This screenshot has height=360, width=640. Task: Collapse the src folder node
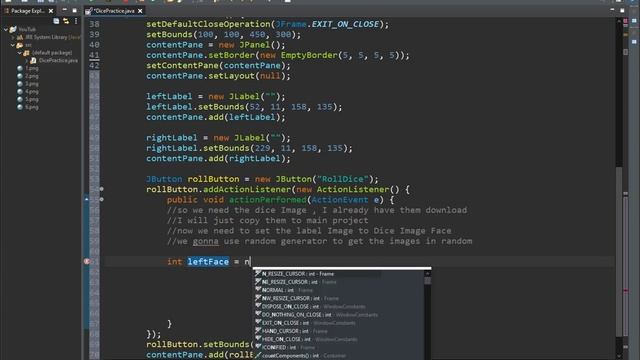13,45
